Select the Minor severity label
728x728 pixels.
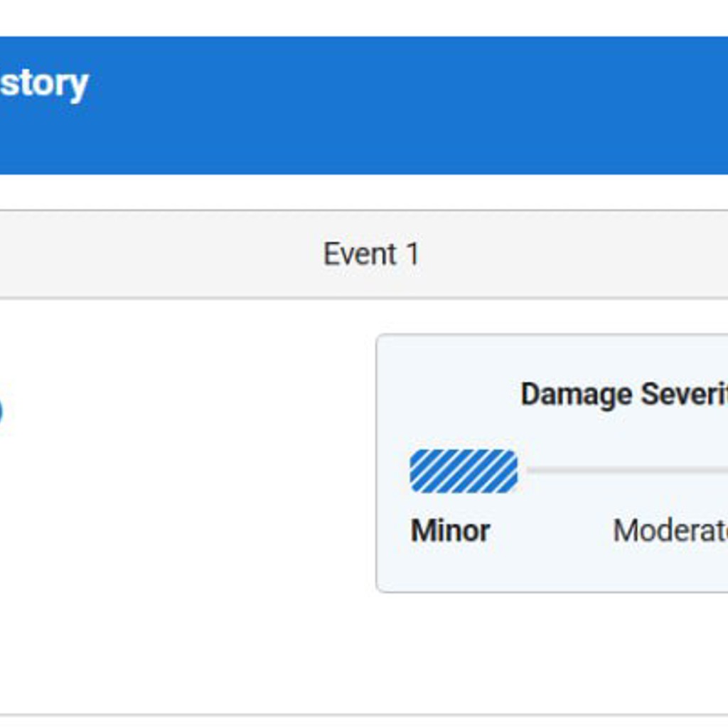450,530
